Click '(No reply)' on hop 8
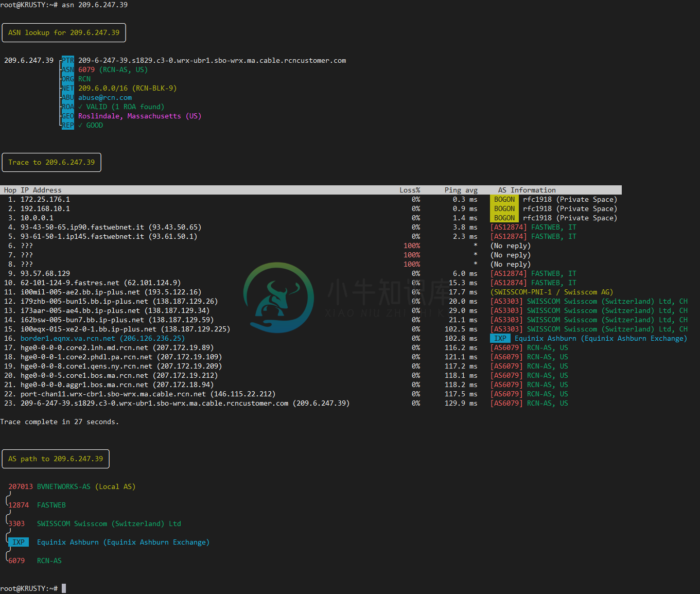Screen dimensions: 700x594 511,264
